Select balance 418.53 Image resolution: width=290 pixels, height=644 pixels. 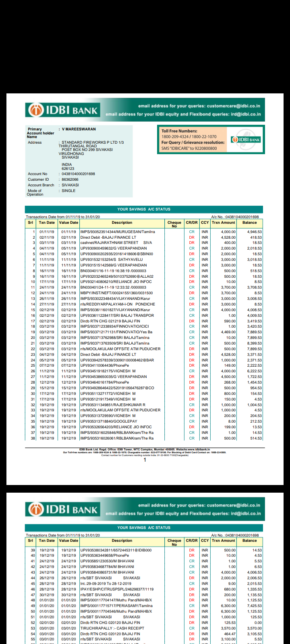click(256, 237)
